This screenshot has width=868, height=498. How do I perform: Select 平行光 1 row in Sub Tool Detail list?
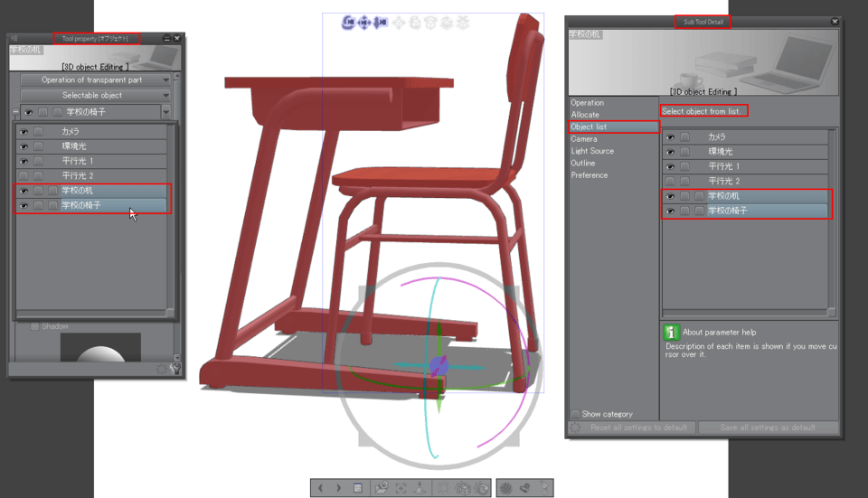click(x=745, y=166)
